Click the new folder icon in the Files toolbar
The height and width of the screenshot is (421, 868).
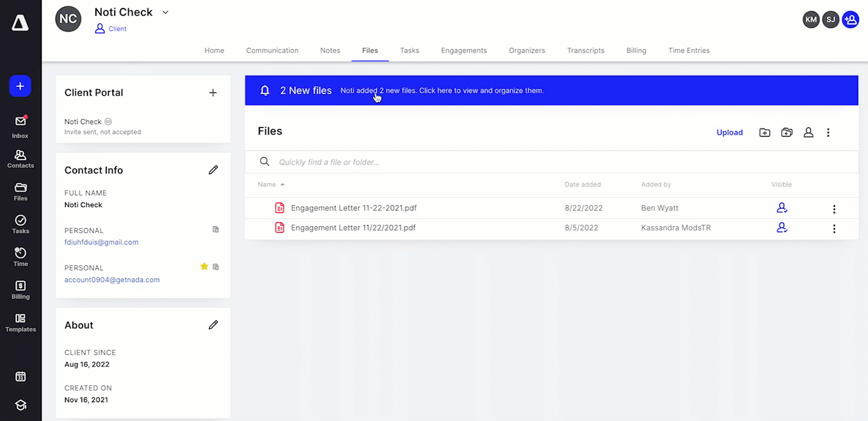(765, 132)
